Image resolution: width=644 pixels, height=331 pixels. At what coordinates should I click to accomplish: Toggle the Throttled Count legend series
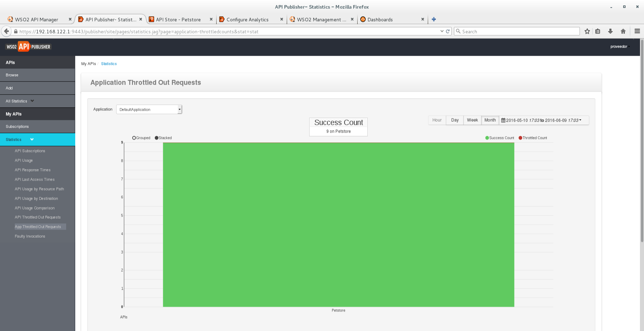coord(533,138)
